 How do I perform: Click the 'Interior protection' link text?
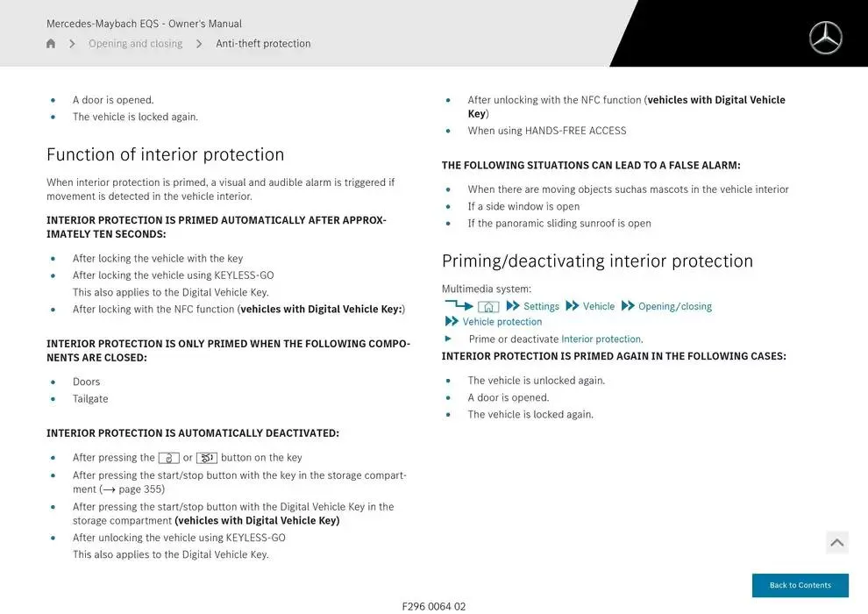click(601, 339)
